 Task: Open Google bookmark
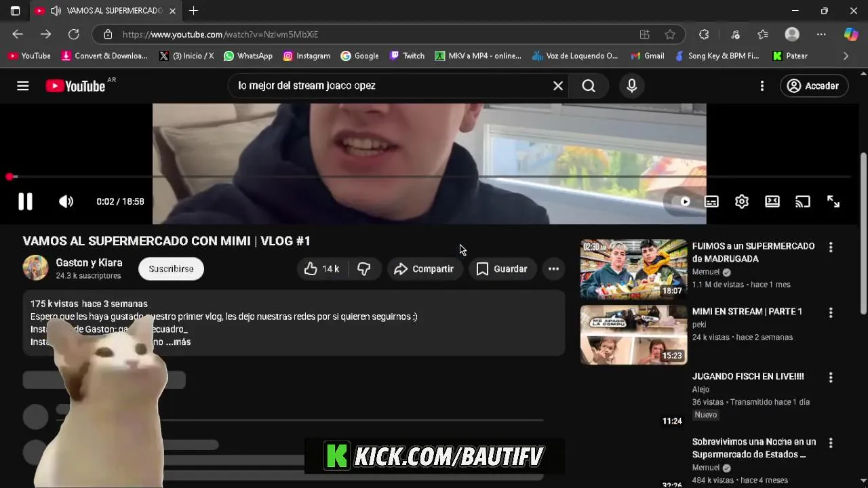pos(360,56)
